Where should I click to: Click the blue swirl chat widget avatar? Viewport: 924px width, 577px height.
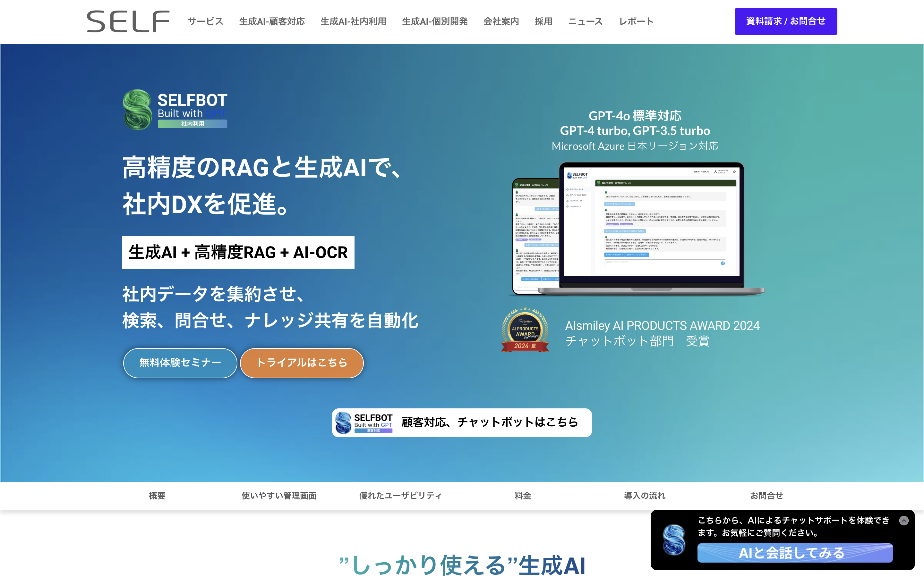674,539
